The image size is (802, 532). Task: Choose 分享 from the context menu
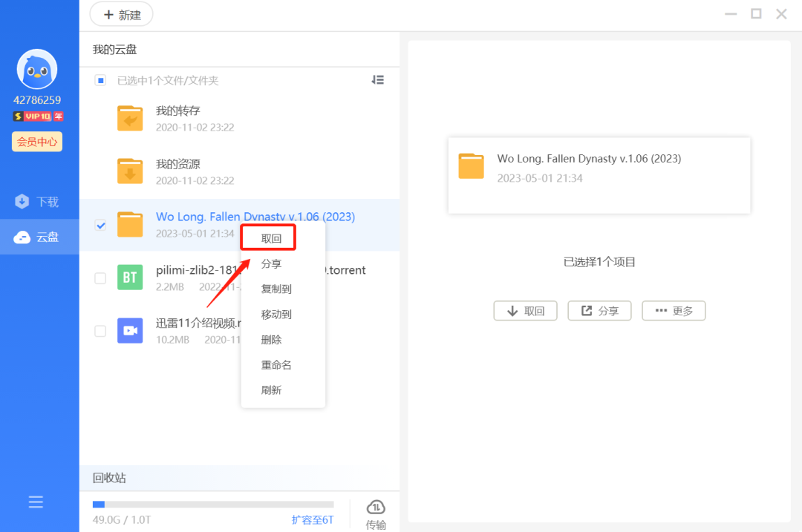(x=271, y=263)
